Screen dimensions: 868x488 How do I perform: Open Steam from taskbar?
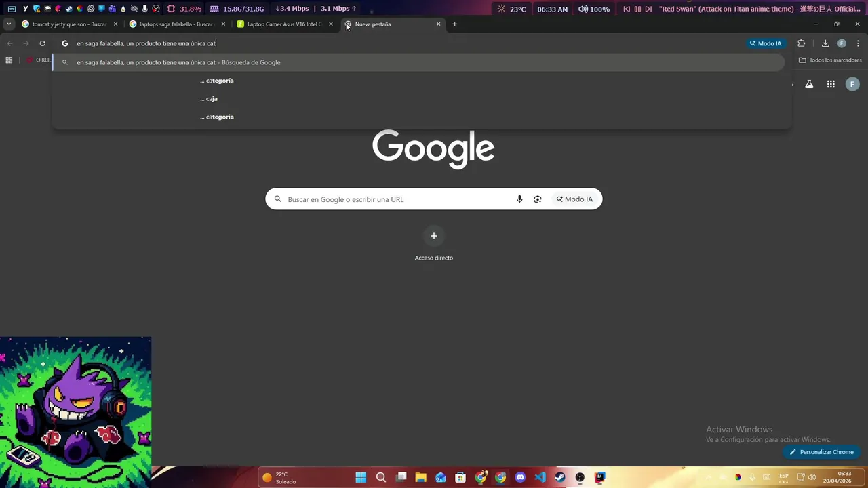click(x=559, y=477)
